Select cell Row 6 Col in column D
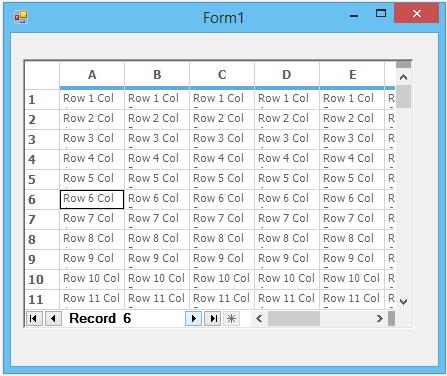 click(287, 199)
